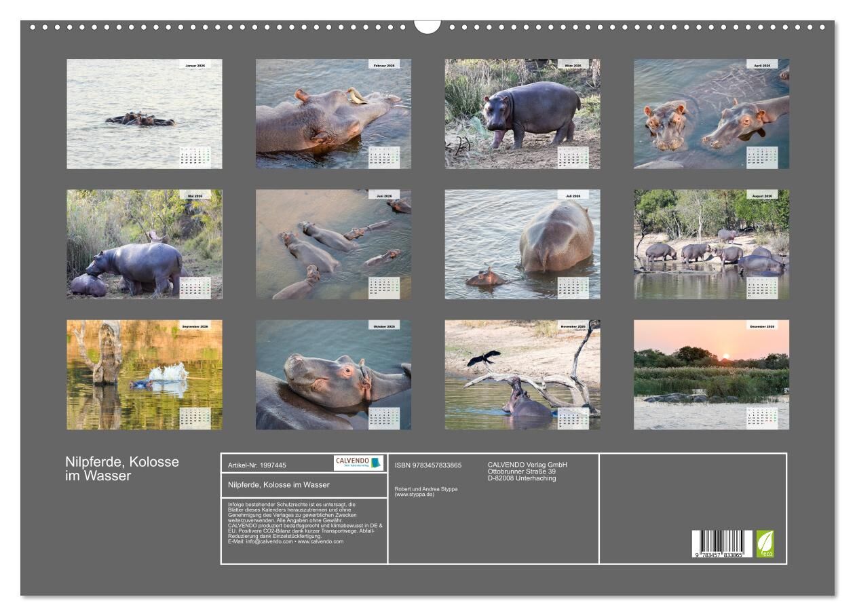Viewport: 855px width, 616px height.
Task: Click the November 2026 yawning hippo photo
Action: point(522,374)
